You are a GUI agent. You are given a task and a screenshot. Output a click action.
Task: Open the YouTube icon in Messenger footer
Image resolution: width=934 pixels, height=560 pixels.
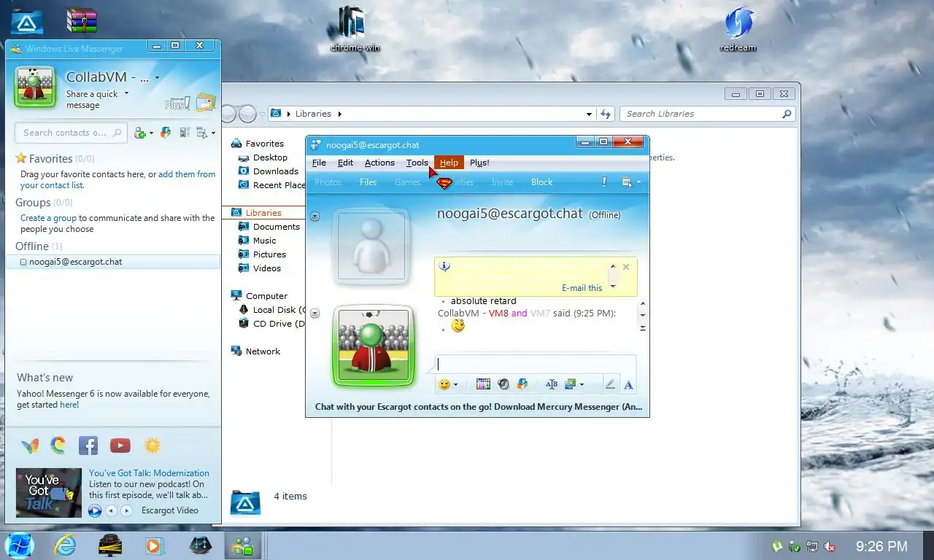coord(120,446)
